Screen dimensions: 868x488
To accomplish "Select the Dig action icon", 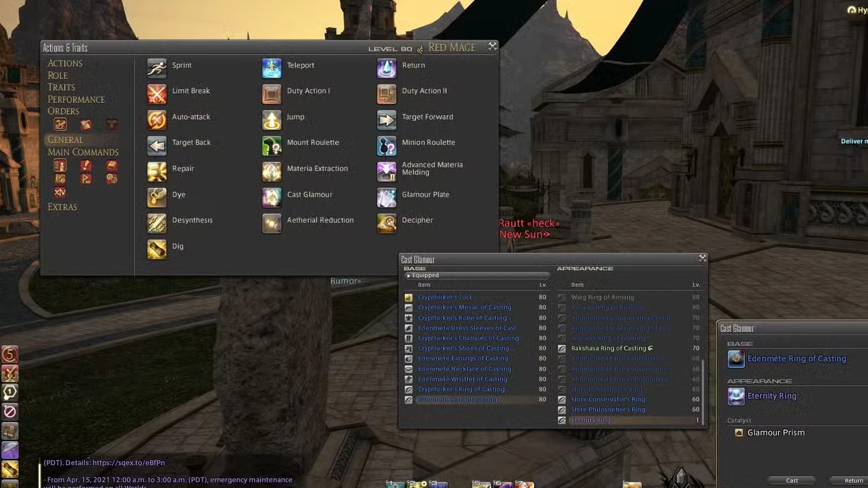I will click(x=157, y=249).
